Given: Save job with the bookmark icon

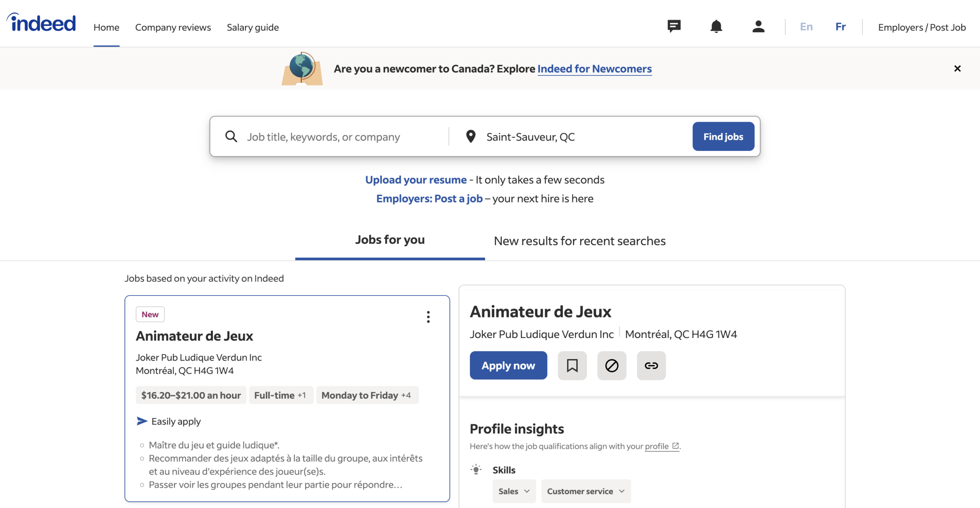Looking at the screenshot, I should [x=572, y=366].
